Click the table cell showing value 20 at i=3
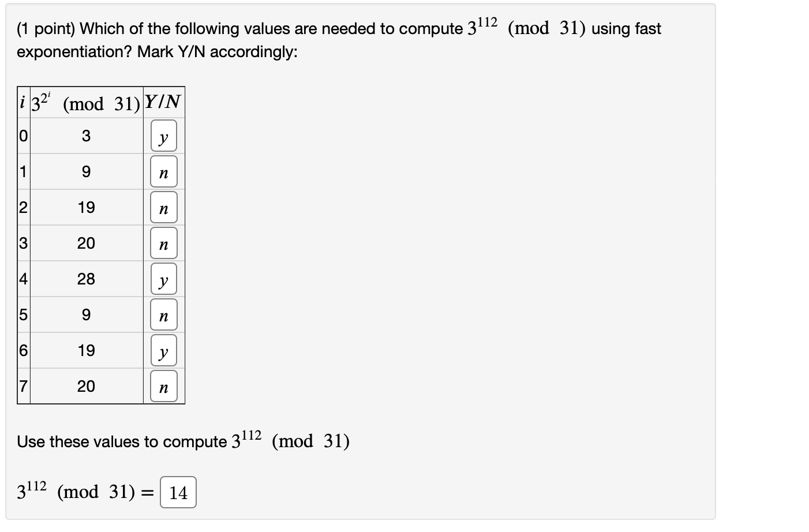Screen dimensions: 809x532 (85, 243)
